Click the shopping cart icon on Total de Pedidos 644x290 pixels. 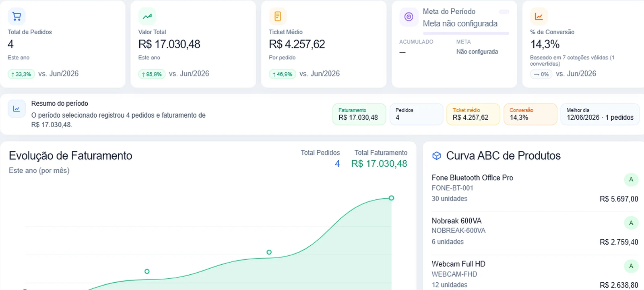click(17, 16)
